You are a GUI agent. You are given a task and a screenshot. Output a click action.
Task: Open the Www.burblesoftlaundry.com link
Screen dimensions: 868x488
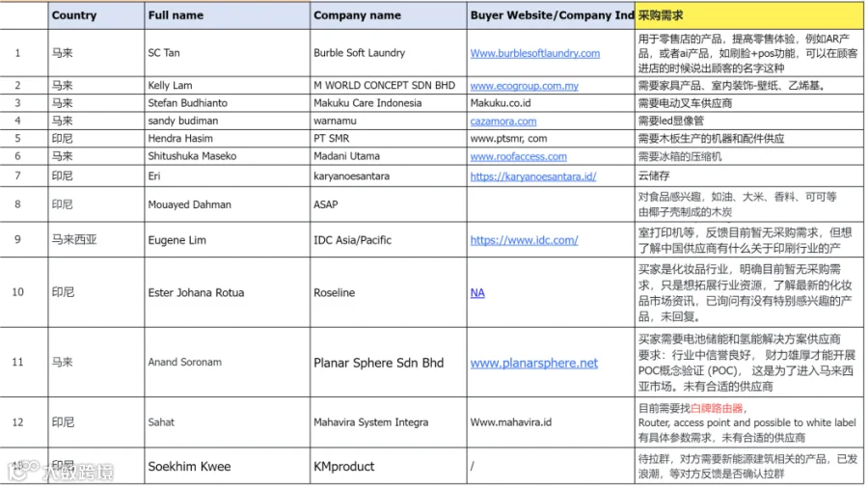pos(534,53)
